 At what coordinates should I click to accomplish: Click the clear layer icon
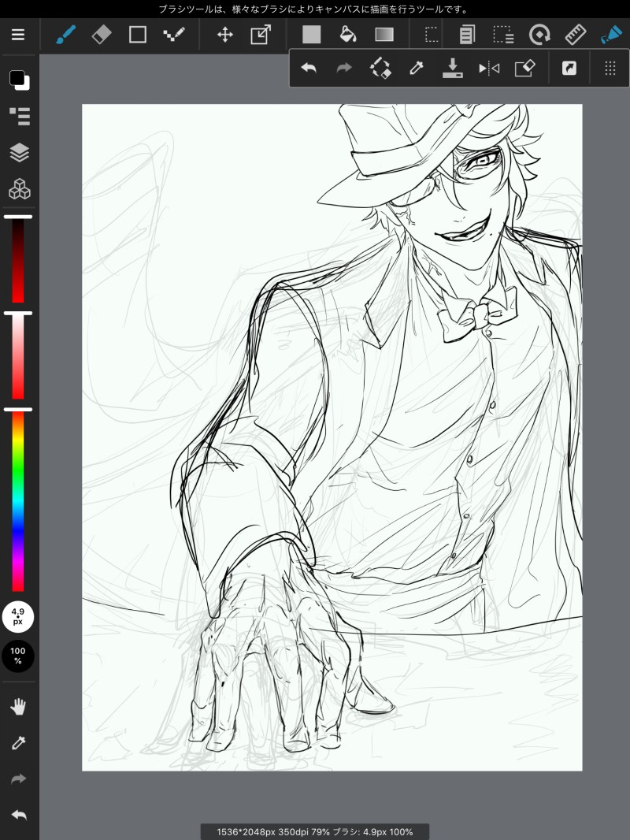524,68
